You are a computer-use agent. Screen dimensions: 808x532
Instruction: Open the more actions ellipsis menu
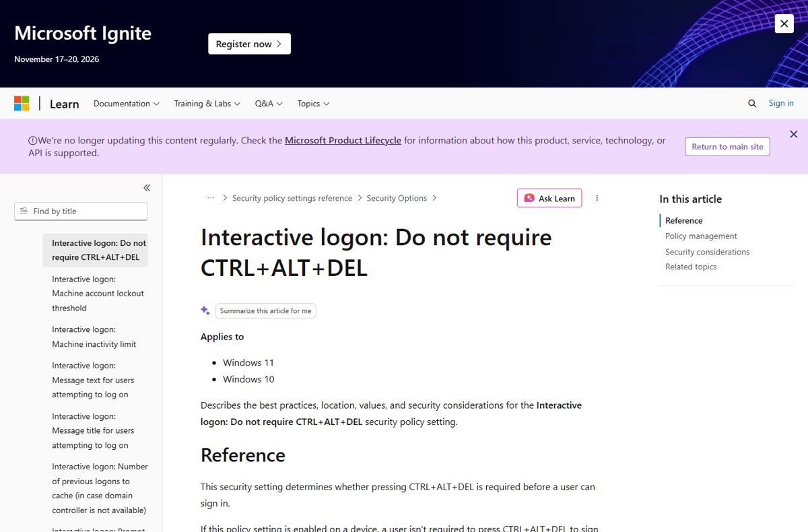597,198
